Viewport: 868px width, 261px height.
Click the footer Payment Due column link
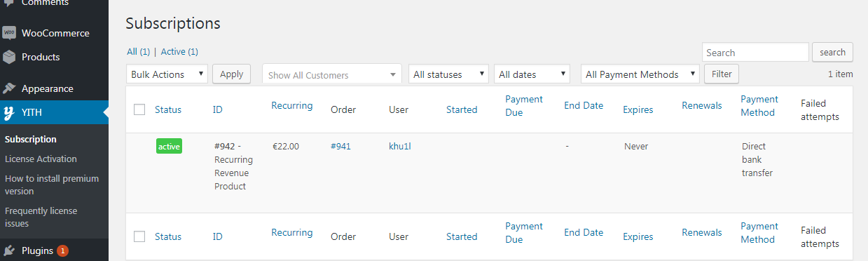524,233
